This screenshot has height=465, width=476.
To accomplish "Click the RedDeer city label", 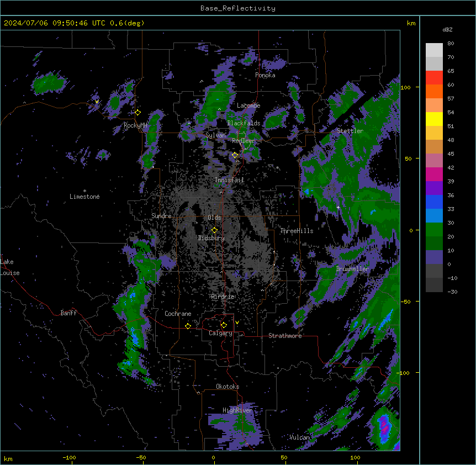I will click(244, 141).
